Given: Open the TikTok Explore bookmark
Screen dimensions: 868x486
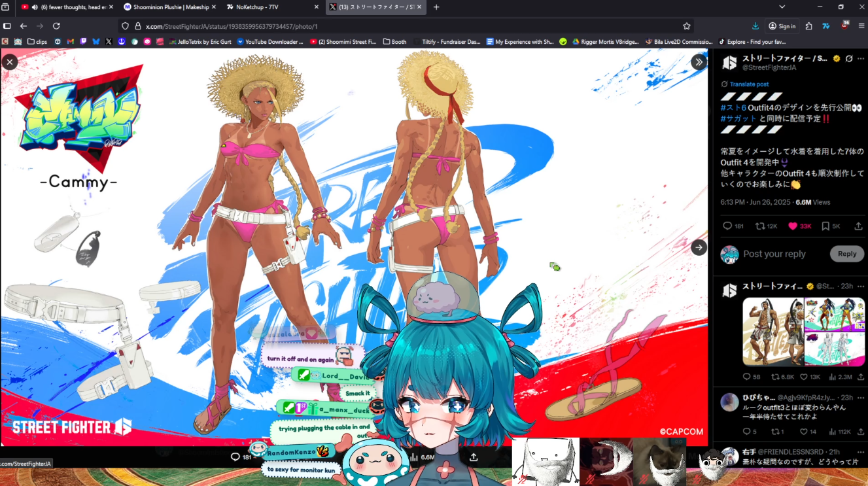Looking at the screenshot, I should [x=752, y=42].
